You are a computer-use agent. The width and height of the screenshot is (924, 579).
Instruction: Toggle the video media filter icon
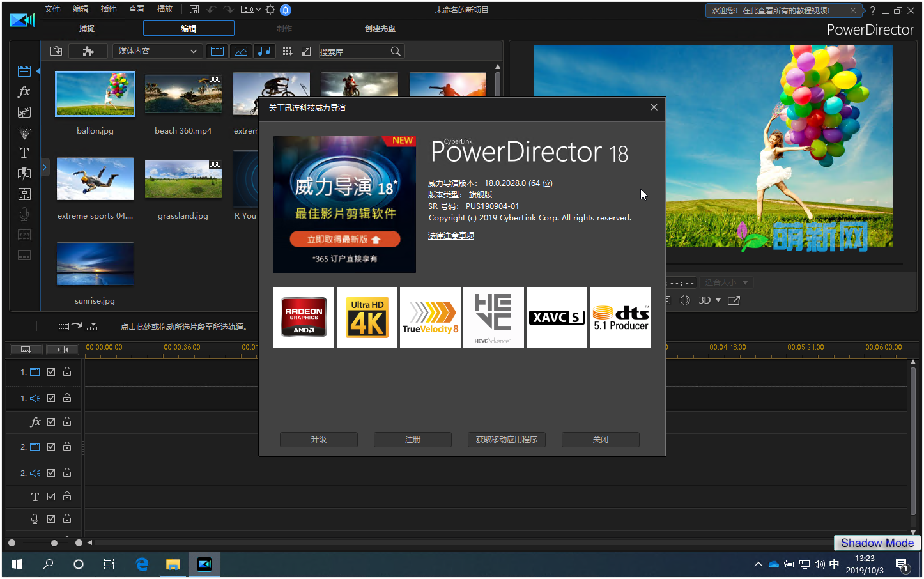point(217,51)
